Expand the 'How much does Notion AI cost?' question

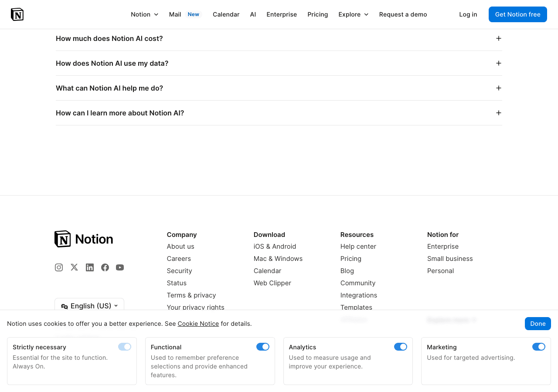coord(498,38)
